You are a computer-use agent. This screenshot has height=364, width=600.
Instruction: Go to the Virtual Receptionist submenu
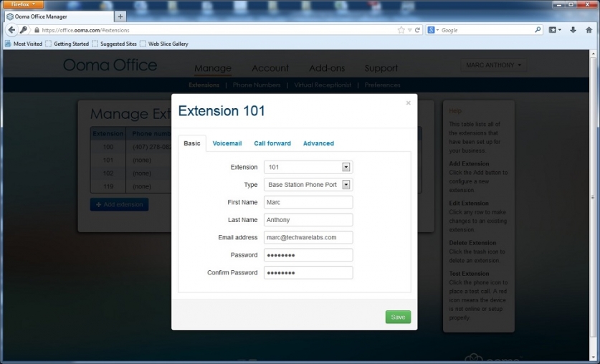pos(323,85)
